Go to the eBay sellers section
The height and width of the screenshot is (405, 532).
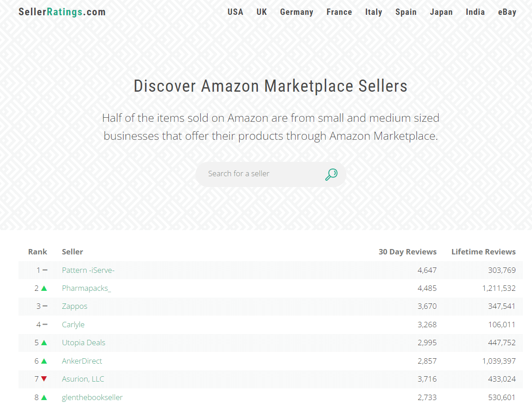[x=507, y=12]
